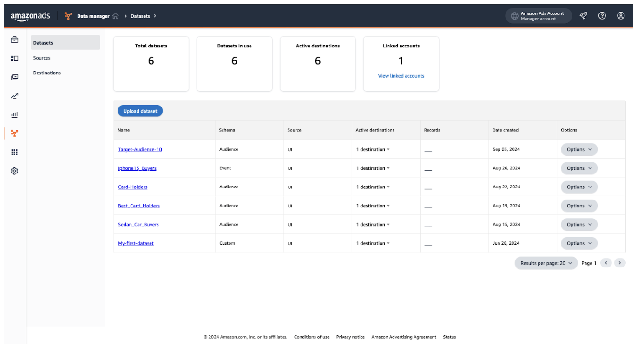Viewport: 644px width, 347px height.
Task: Expand 1 destination for Sedan_Car_Buyers
Action: point(373,225)
